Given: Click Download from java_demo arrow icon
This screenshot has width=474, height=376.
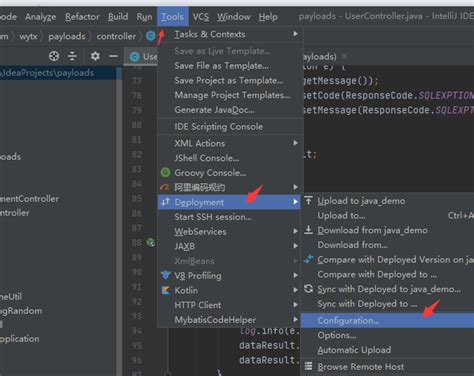Looking at the screenshot, I should pos(309,230).
